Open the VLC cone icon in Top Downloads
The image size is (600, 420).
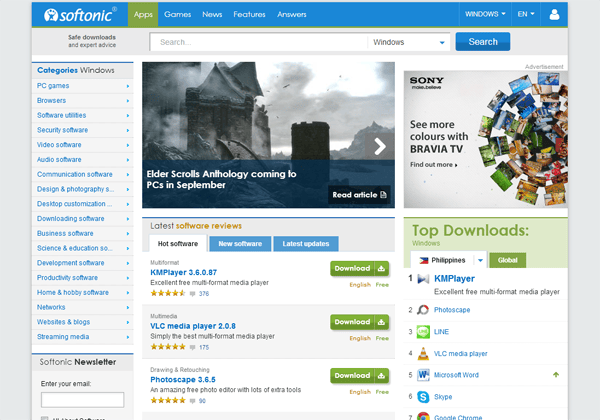(x=423, y=353)
